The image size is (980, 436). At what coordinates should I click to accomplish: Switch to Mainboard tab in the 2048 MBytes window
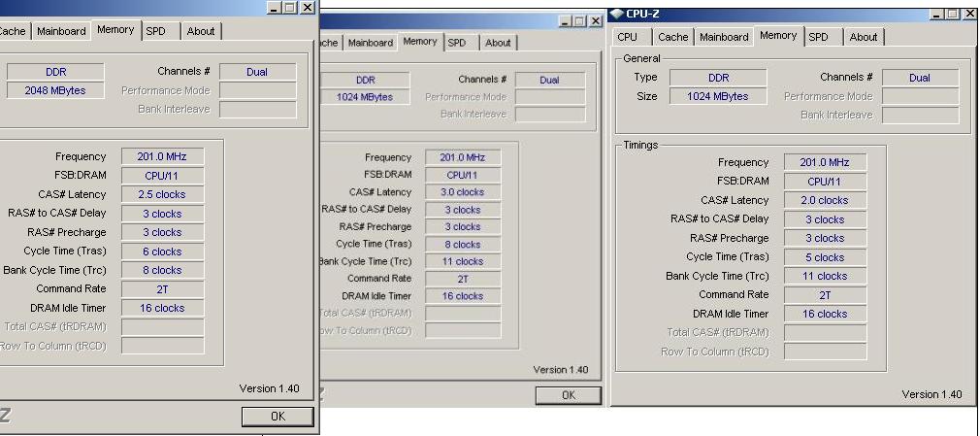(61, 31)
